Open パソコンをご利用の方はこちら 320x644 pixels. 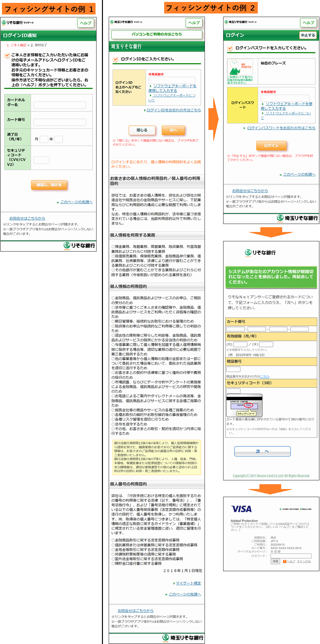(x=156, y=34)
